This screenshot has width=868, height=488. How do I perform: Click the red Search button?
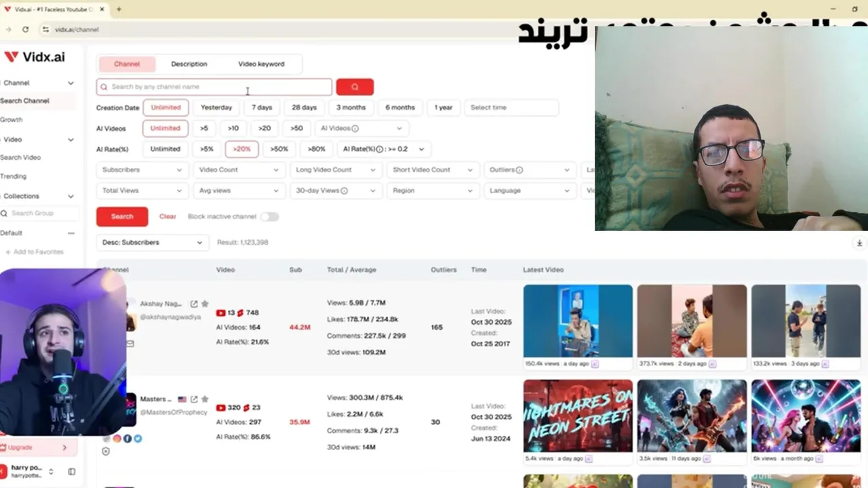click(122, 216)
